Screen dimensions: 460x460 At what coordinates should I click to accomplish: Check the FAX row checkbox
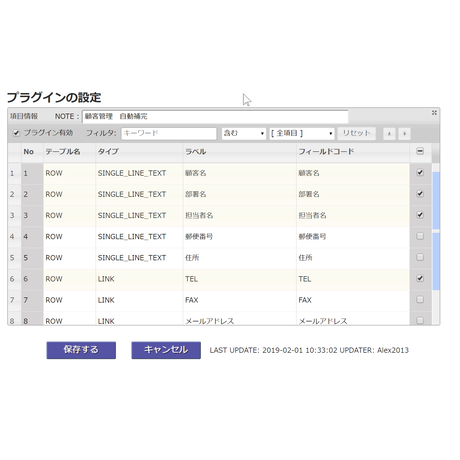tap(420, 299)
